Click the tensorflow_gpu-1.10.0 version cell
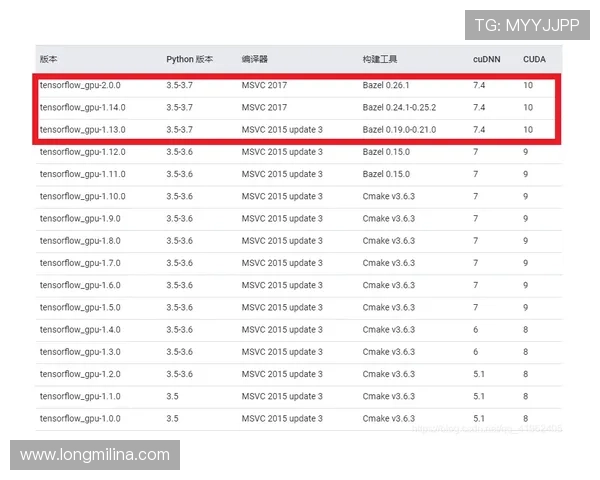Viewport: 600px width, 480px height. 82,196
